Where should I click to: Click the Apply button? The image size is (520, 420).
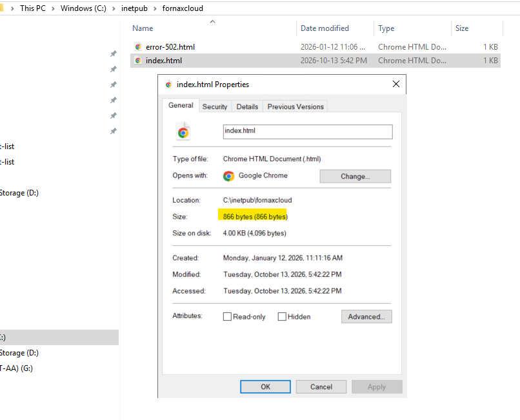pyautogui.click(x=377, y=387)
